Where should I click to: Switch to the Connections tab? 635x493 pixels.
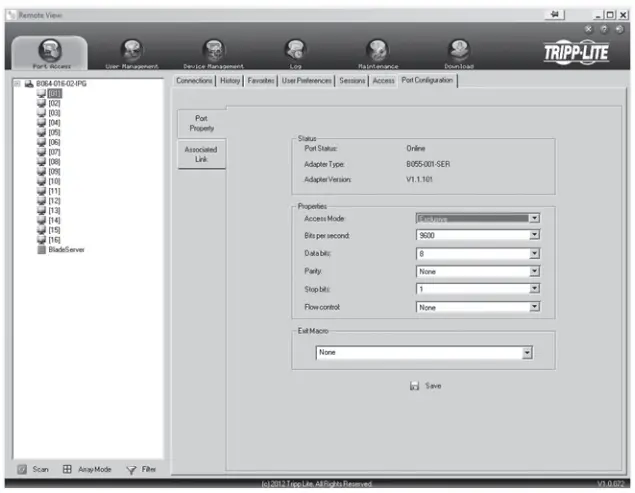[194, 81]
